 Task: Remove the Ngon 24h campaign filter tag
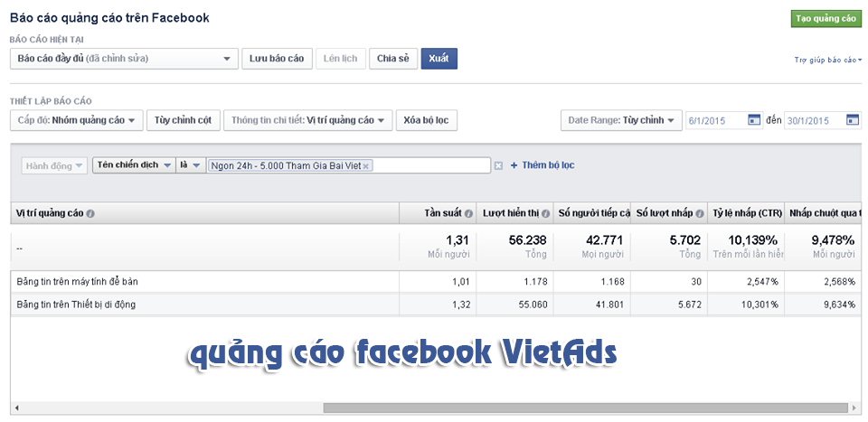365,166
